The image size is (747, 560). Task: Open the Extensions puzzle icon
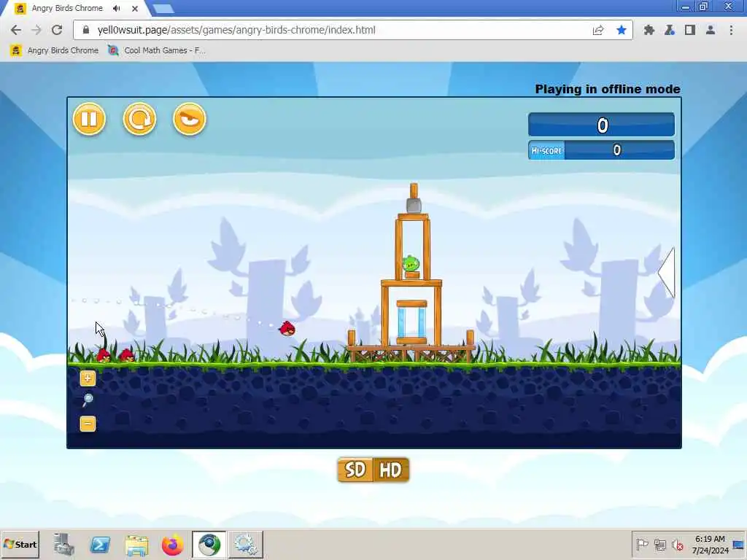click(x=649, y=30)
